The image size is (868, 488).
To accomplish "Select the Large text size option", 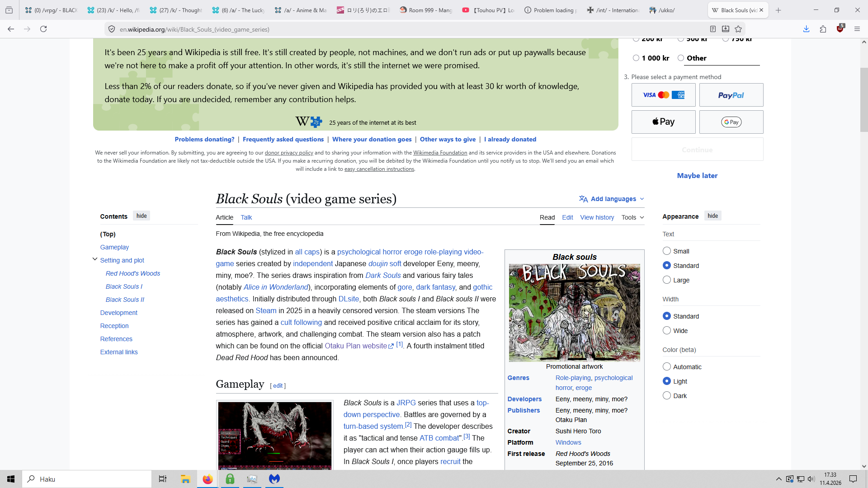I will 667,280.
